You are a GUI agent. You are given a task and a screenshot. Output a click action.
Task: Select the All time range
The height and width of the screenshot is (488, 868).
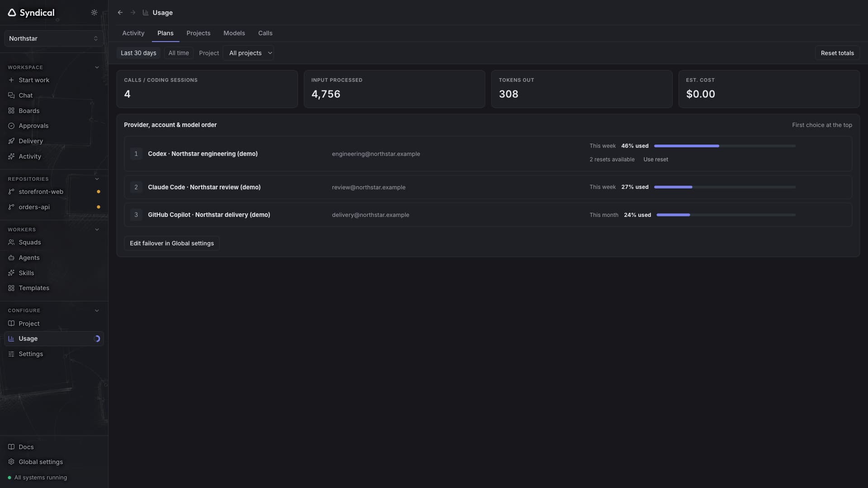(x=179, y=53)
